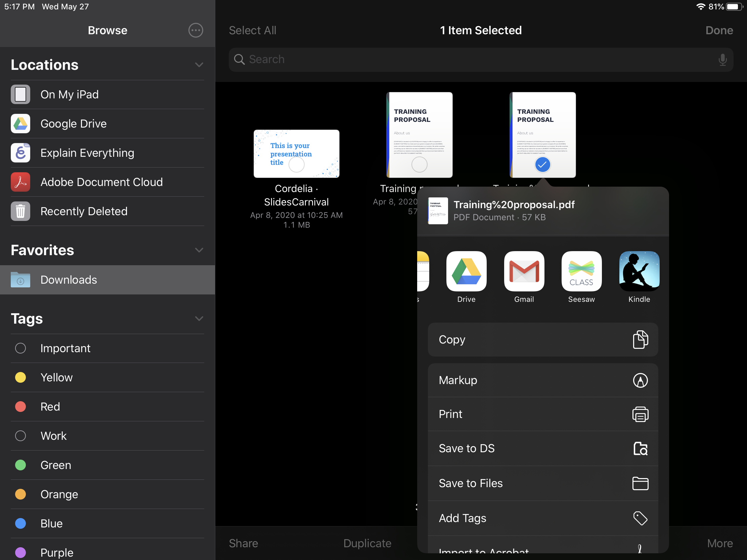Image resolution: width=747 pixels, height=560 pixels.
Task: Select the Cordelia SlidesCarnival selection circle
Action: pos(297,165)
